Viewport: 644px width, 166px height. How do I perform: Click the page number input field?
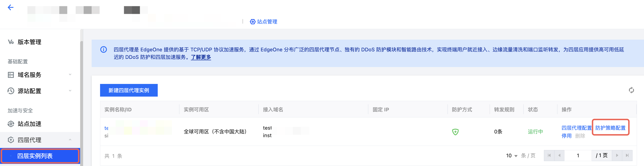click(x=578, y=155)
